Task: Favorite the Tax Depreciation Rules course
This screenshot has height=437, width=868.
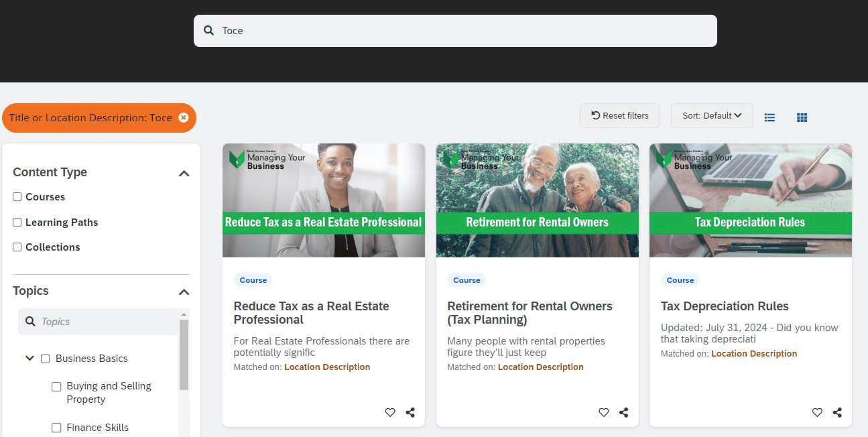Action: click(x=817, y=412)
